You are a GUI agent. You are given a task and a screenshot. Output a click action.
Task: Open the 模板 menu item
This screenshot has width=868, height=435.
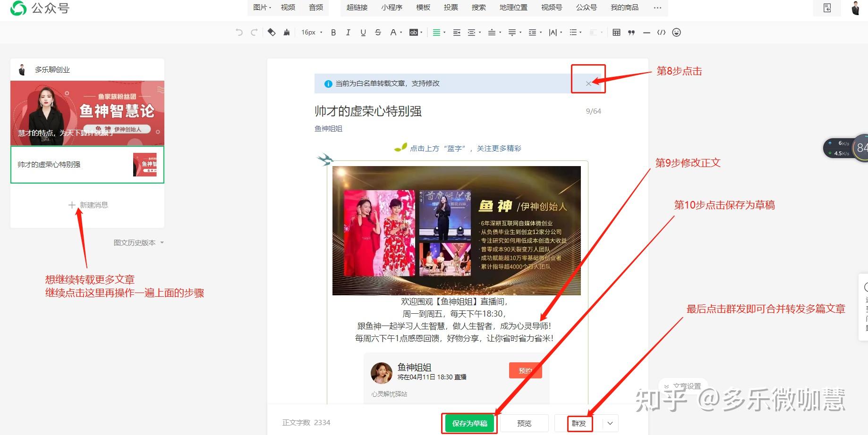pyautogui.click(x=423, y=8)
